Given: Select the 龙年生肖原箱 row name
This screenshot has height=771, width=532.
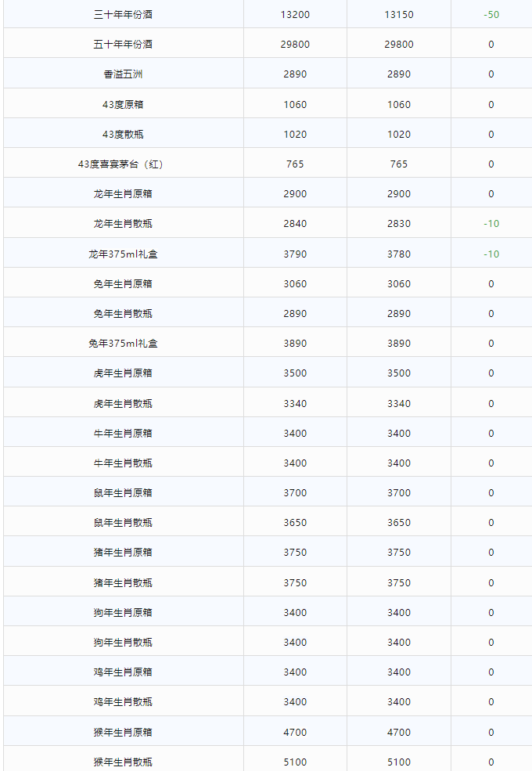Looking at the screenshot, I should (x=123, y=194).
